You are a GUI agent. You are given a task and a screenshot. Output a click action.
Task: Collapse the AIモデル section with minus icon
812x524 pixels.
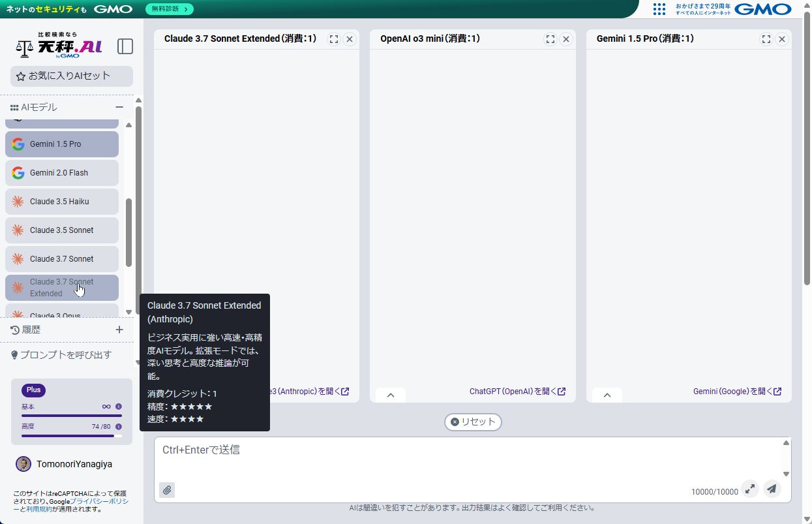pos(119,107)
